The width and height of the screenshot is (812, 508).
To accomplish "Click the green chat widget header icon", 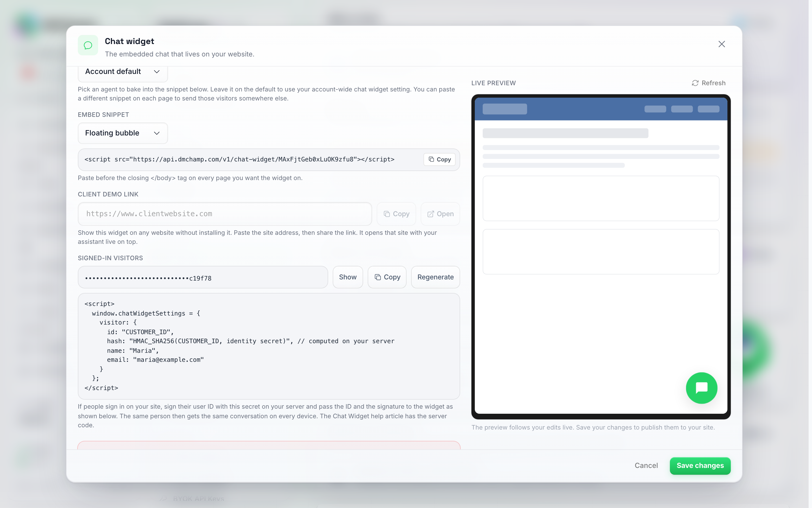I will [88, 45].
